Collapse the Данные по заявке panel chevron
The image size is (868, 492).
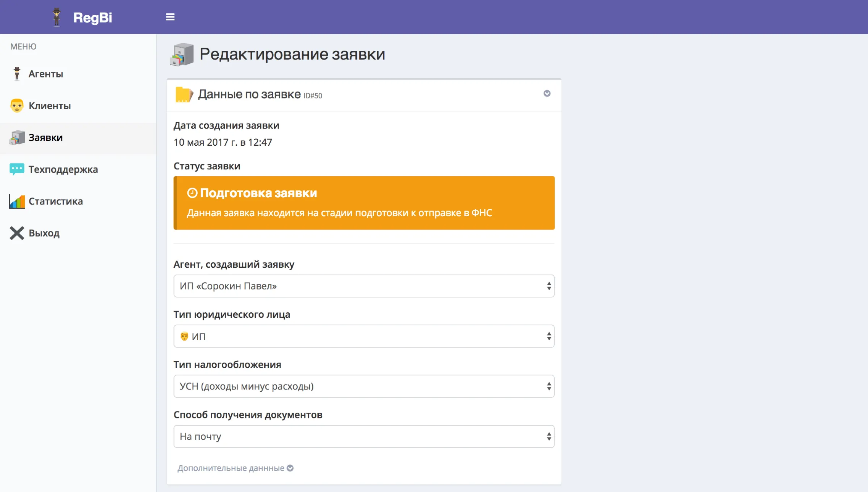547,93
